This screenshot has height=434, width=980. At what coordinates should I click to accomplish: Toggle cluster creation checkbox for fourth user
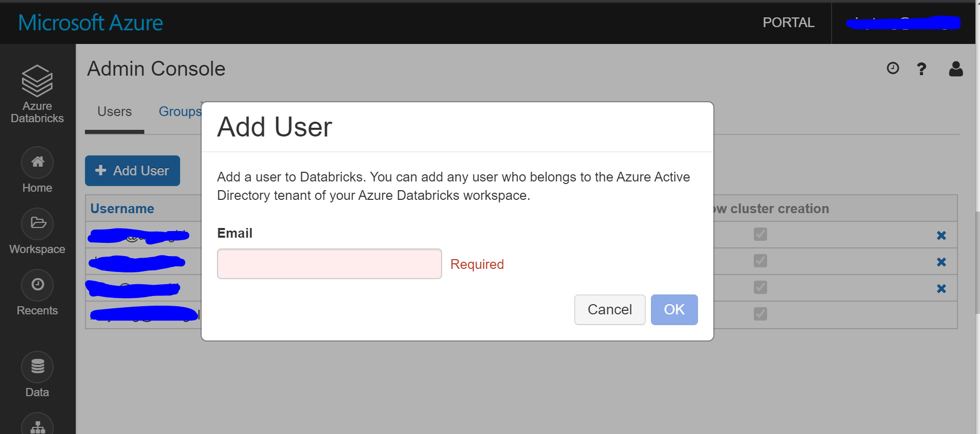tap(760, 314)
